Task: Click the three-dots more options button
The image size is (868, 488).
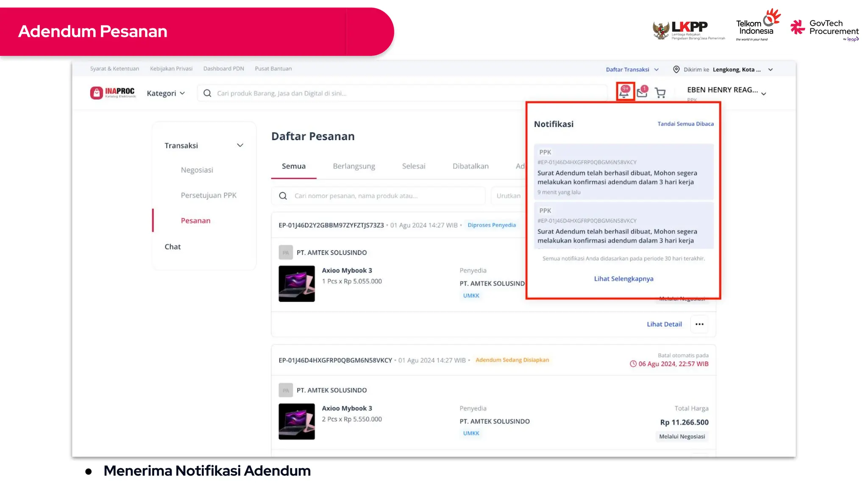Action: [x=699, y=324]
